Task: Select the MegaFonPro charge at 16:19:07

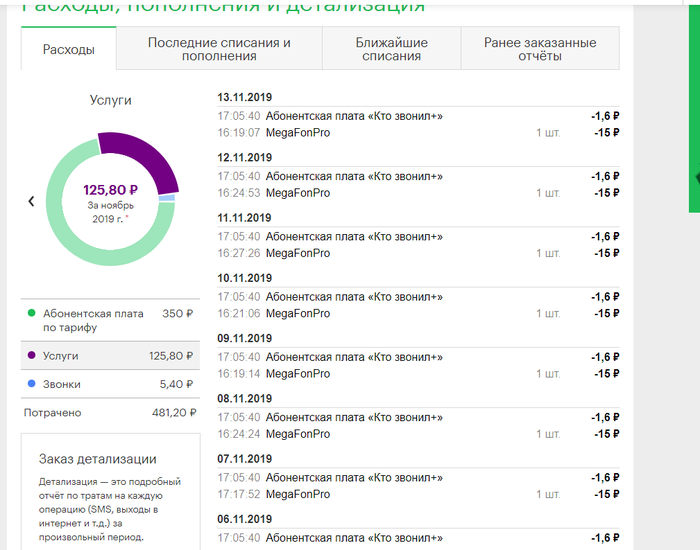Action: pos(298,132)
